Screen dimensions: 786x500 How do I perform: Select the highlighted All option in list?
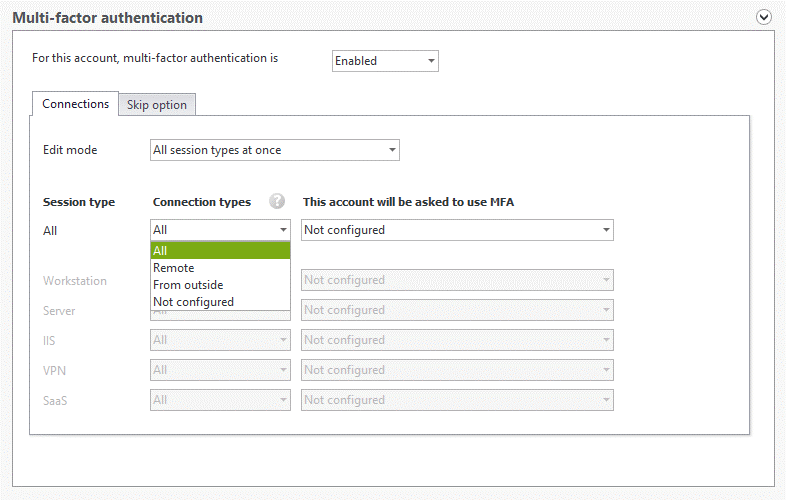coord(221,251)
